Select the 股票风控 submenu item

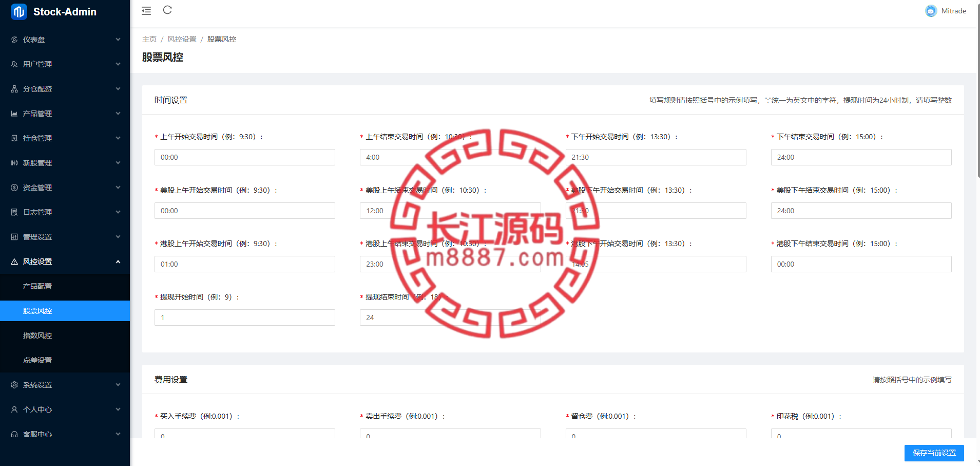[x=65, y=311]
